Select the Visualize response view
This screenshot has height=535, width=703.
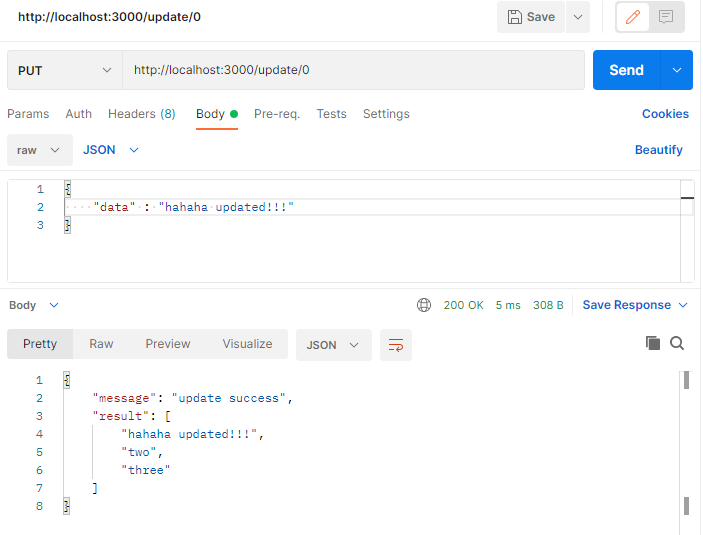[247, 344]
